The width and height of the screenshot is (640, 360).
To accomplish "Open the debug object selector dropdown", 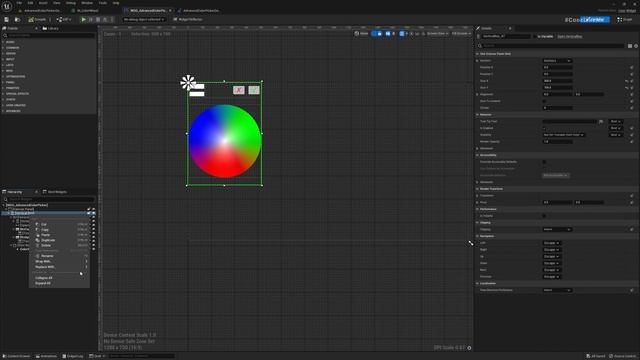I will tap(144, 19).
